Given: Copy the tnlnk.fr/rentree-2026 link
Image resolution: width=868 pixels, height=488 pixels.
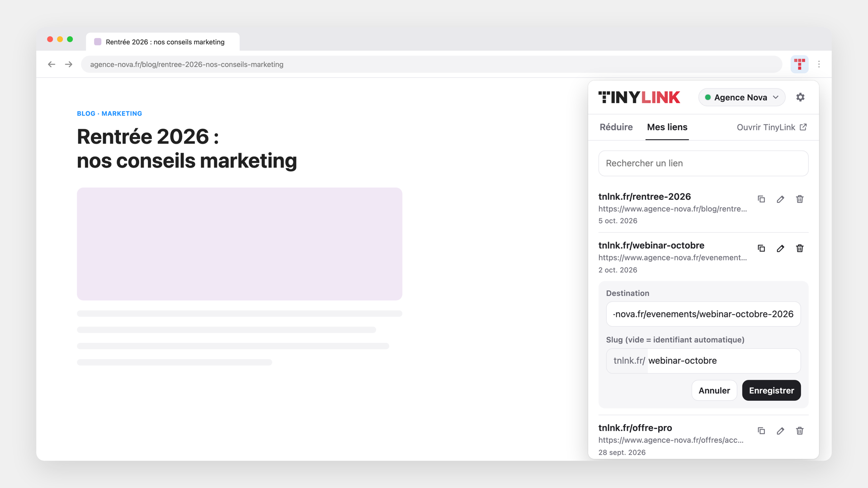Looking at the screenshot, I should [761, 199].
